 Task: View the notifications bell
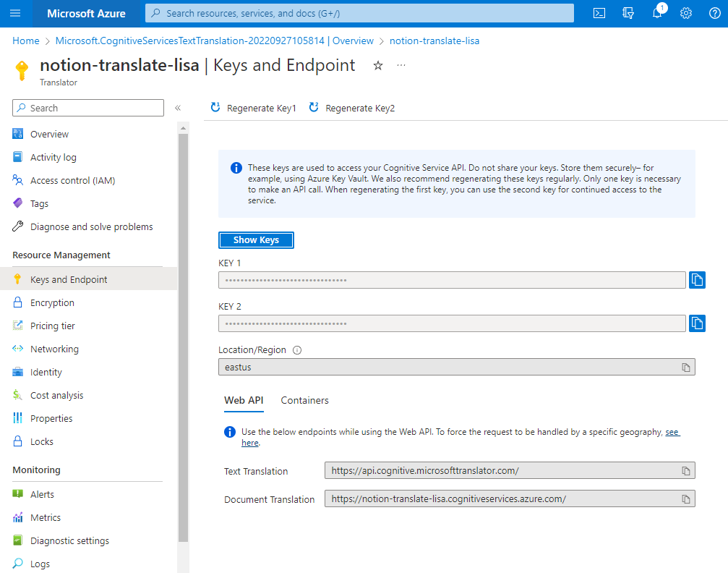(x=657, y=13)
